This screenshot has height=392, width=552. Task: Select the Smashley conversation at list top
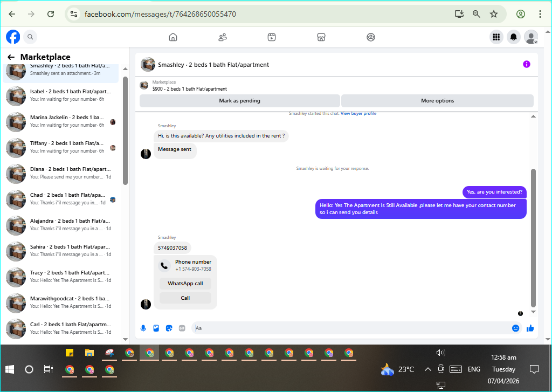pyautogui.click(x=60, y=73)
